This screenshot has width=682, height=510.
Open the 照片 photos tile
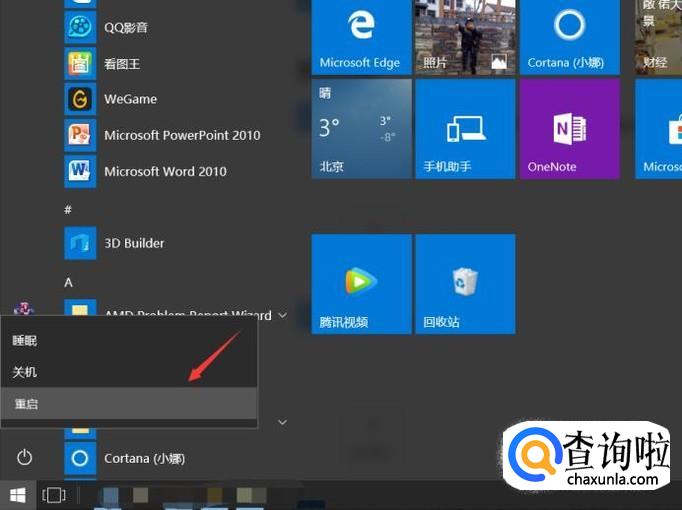pos(465,37)
